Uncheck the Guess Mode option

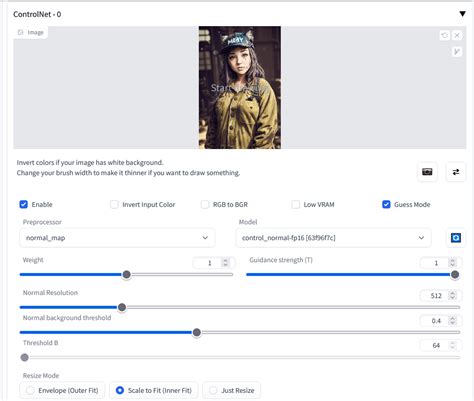tap(386, 204)
